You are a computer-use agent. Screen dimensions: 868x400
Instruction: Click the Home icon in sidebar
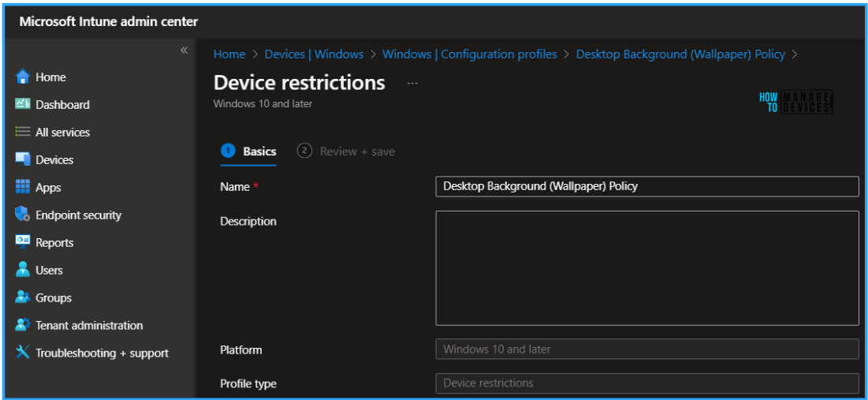pyautogui.click(x=23, y=77)
